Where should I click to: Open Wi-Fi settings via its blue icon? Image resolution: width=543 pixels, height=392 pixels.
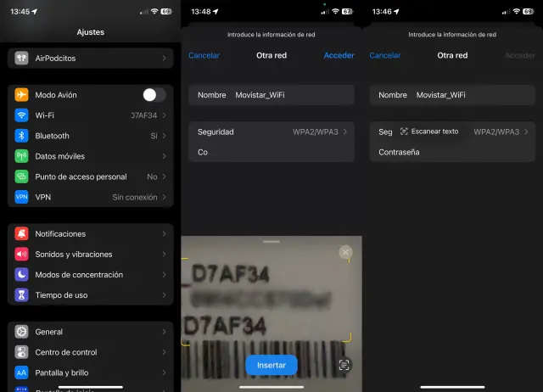pyautogui.click(x=21, y=115)
